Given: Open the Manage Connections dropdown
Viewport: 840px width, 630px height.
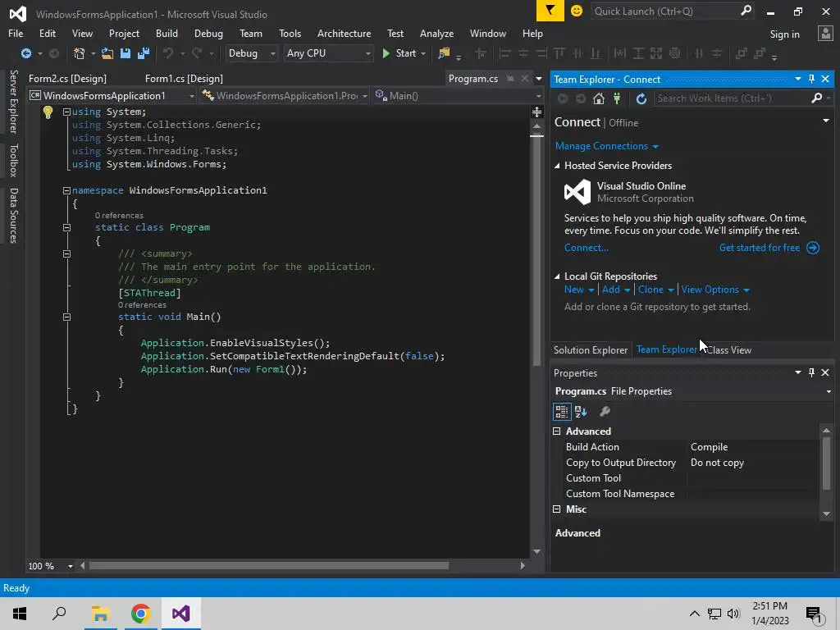Looking at the screenshot, I should 606,146.
